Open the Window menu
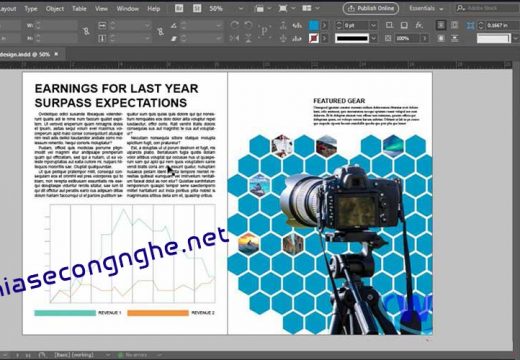This screenshot has width=520, height=360. (128, 9)
